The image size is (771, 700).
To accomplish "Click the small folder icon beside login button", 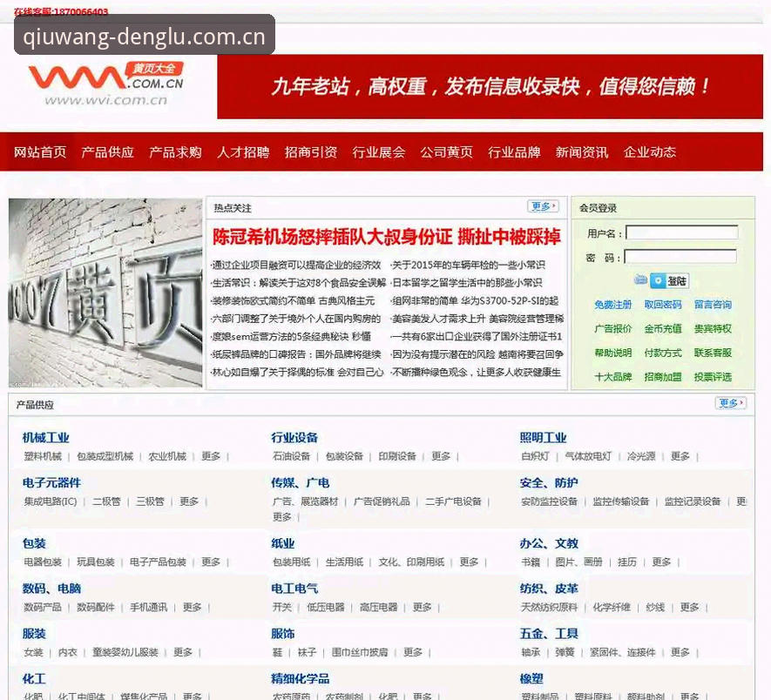I will [x=640, y=279].
